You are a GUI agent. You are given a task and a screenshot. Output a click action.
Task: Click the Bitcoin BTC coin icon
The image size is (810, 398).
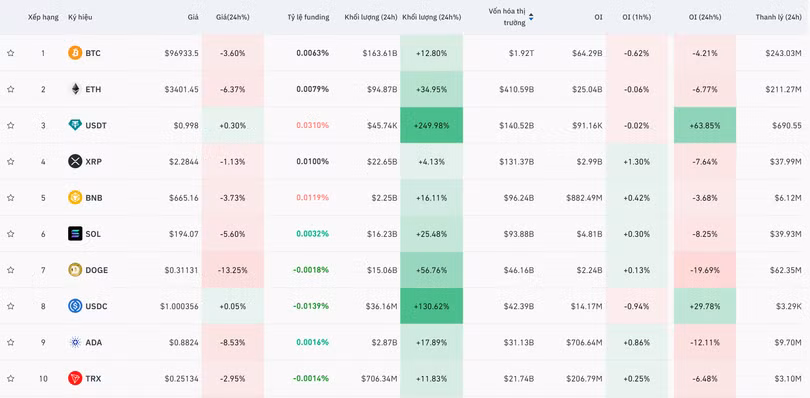point(75,53)
